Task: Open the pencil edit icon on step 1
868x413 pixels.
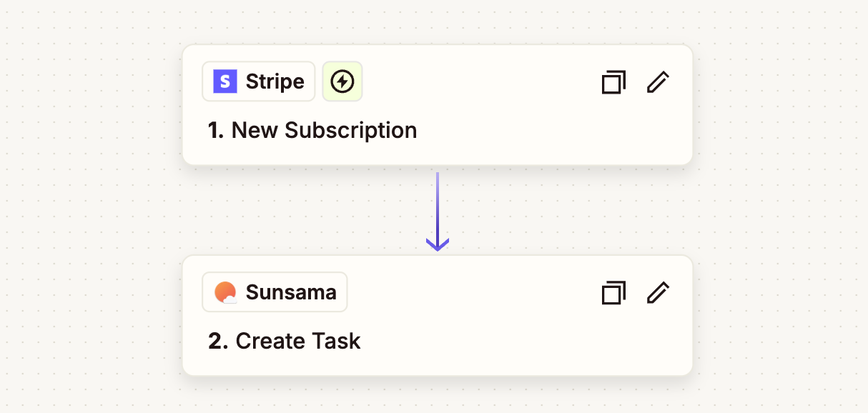Action: (657, 82)
